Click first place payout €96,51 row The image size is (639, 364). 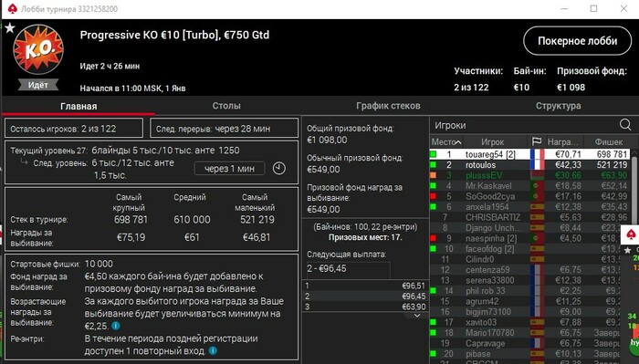[365, 286]
